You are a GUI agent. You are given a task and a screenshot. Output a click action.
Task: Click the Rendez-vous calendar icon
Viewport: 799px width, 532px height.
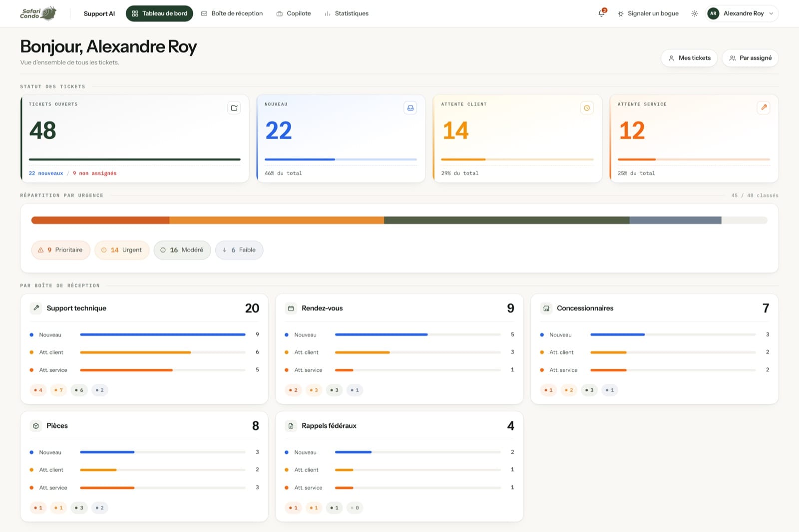click(291, 308)
